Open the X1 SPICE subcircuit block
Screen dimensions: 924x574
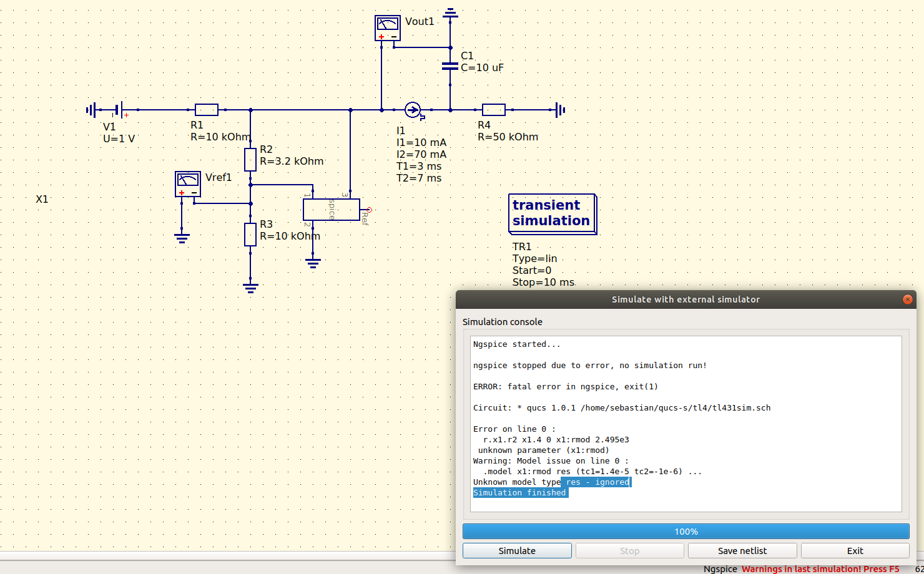[x=331, y=209]
